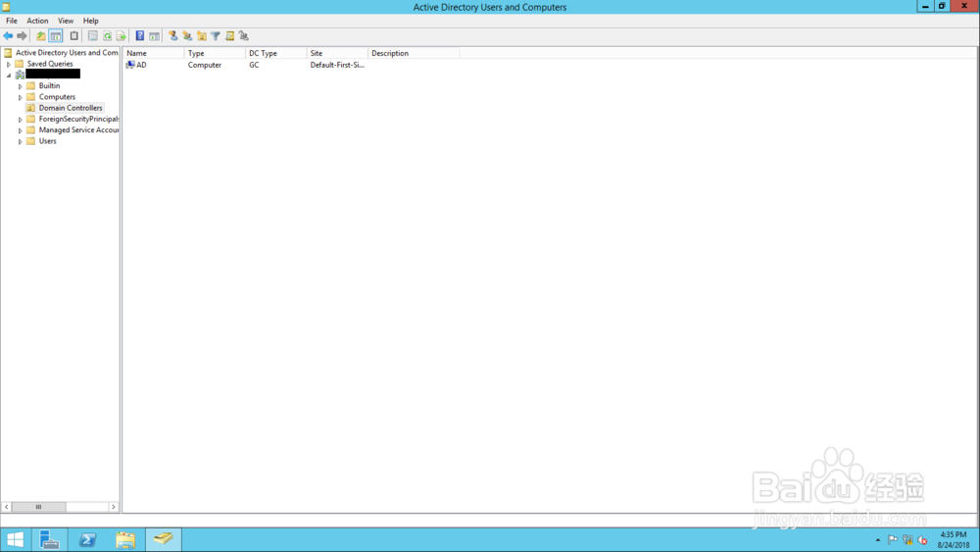This screenshot has width=980, height=552.
Task: Click the clipboard Paste toolbar icon
Action: point(73,36)
